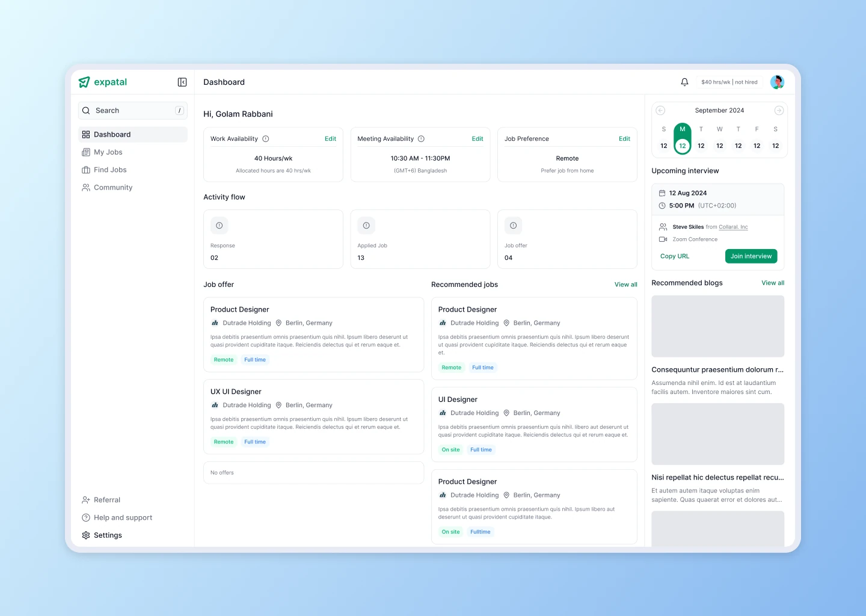Open UI Designer recommended job
This screenshot has width=866, height=616.
click(x=534, y=425)
